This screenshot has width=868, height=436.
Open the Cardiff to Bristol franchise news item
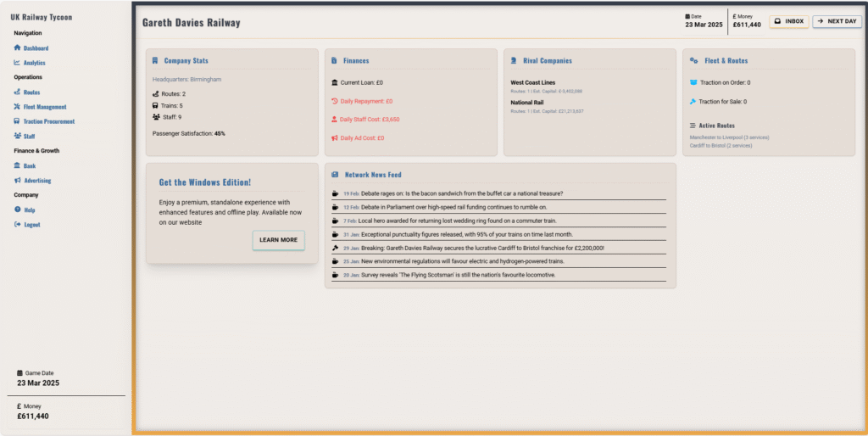pos(482,248)
